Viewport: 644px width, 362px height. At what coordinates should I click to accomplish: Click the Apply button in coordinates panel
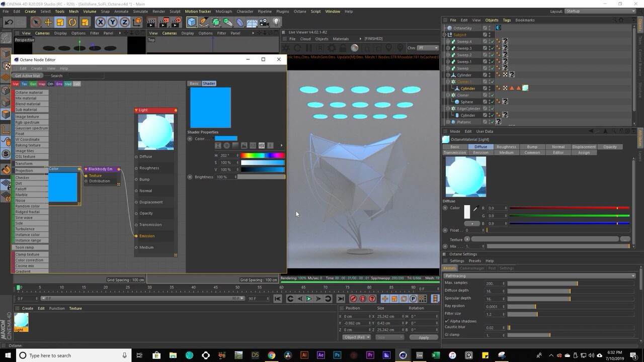tap(423, 337)
